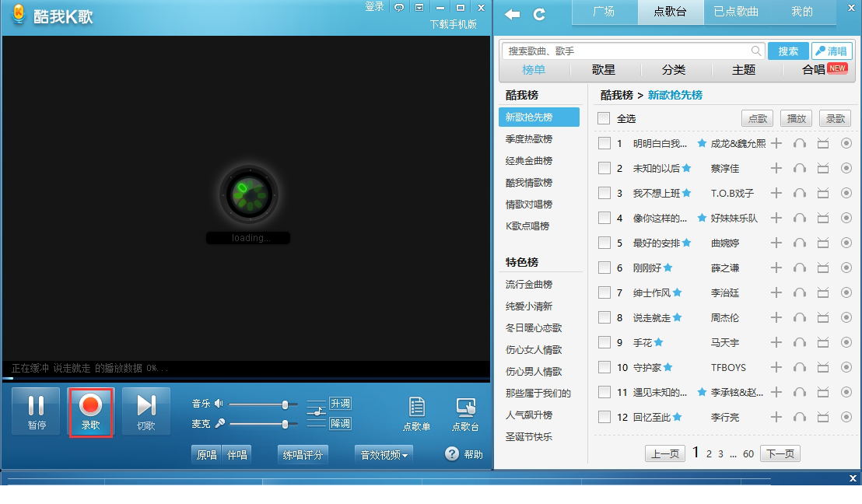Image resolution: width=862 pixels, height=504 pixels.
Task: Open the 歌星 tab
Action: (603, 69)
